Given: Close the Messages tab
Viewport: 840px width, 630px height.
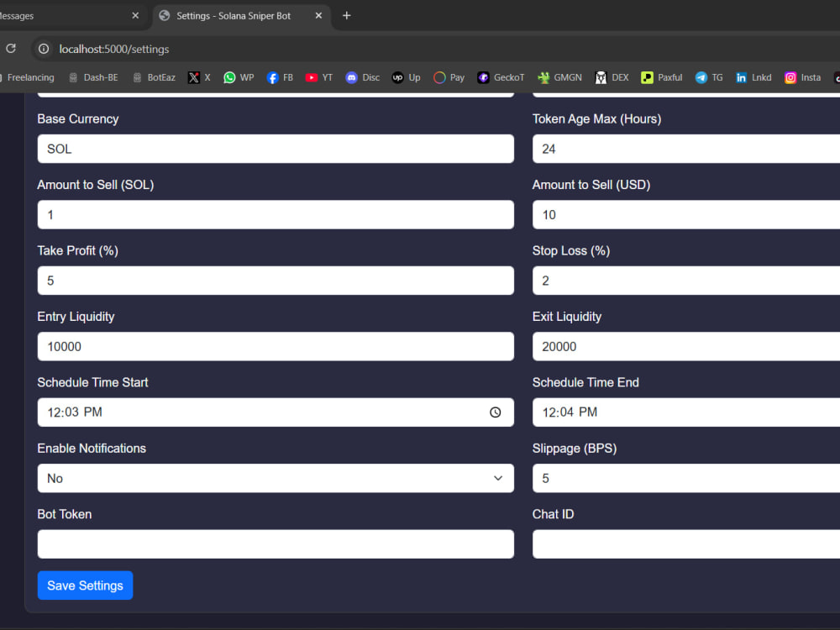Looking at the screenshot, I should coord(135,15).
